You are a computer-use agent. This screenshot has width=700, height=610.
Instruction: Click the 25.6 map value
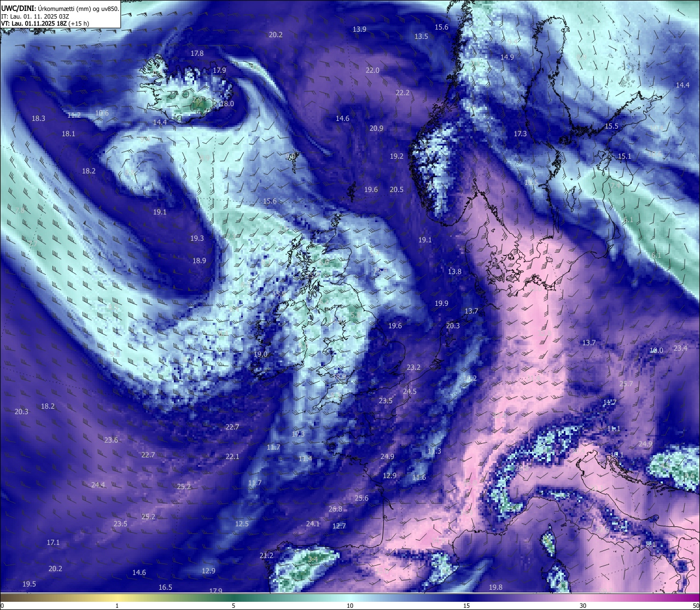361,498
